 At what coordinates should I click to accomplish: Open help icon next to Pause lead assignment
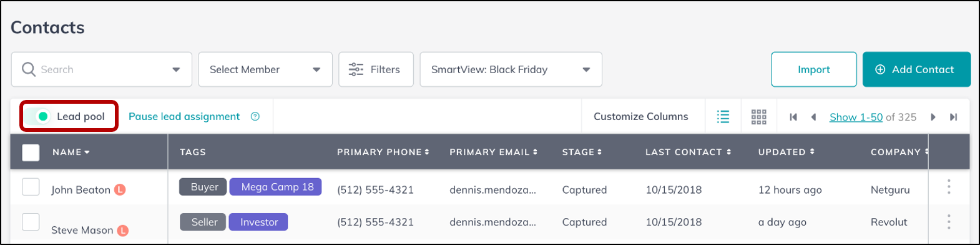(255, 116)
